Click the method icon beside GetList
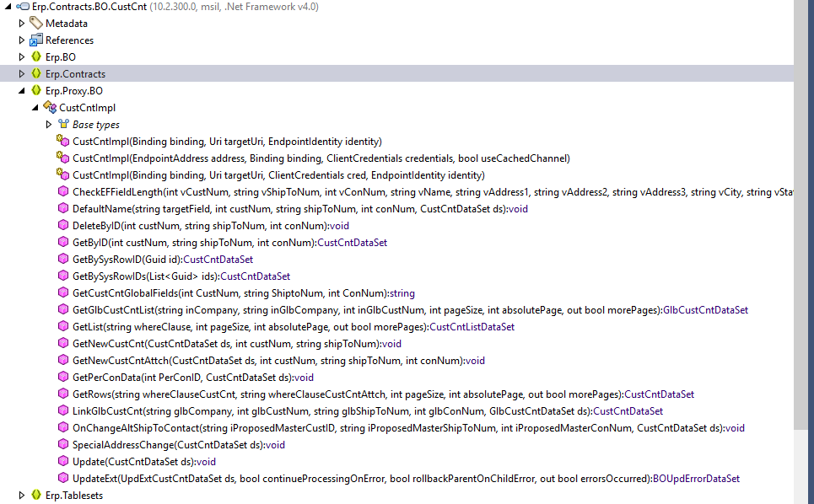The width and height of the screenshot is (814, 504). tap(63, 326)
